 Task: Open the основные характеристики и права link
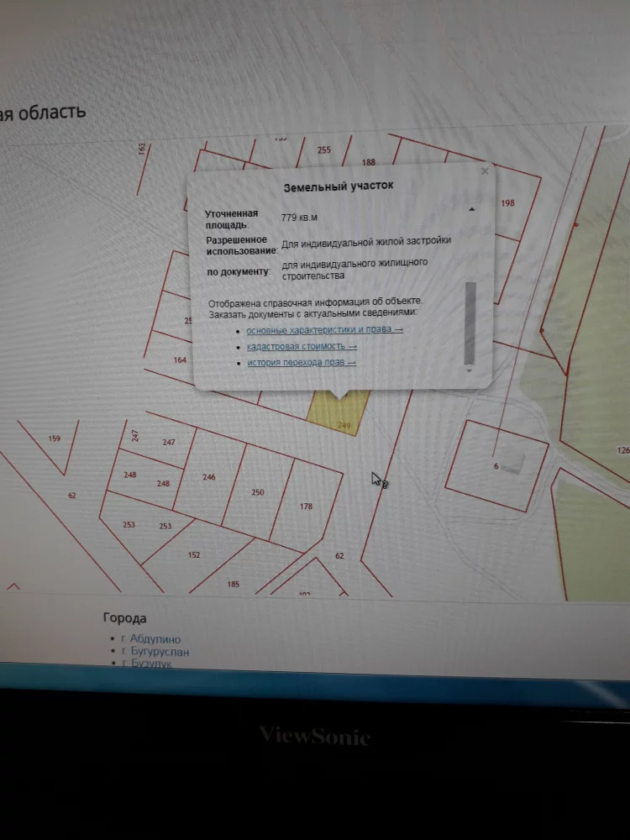click(324, 330)
